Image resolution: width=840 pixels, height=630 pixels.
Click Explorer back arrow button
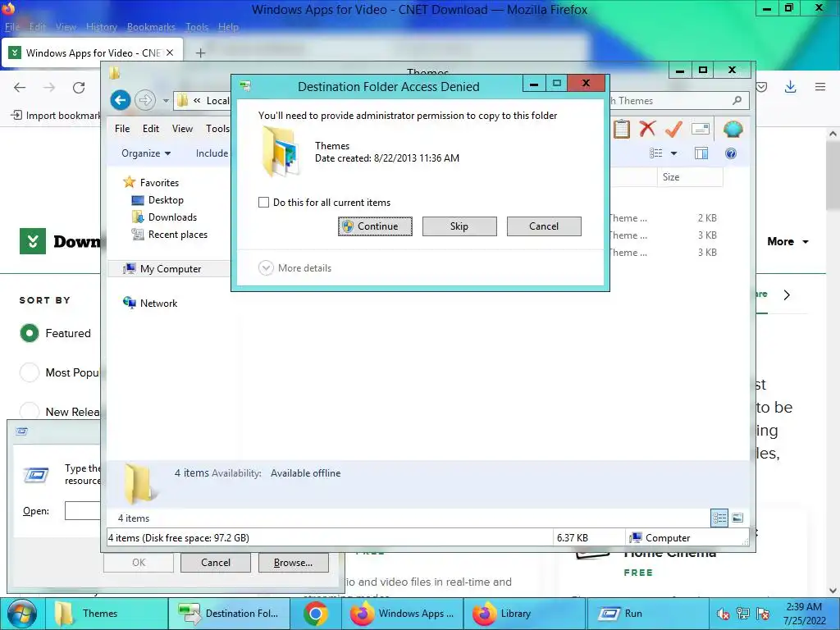click(x=121, y=100)
